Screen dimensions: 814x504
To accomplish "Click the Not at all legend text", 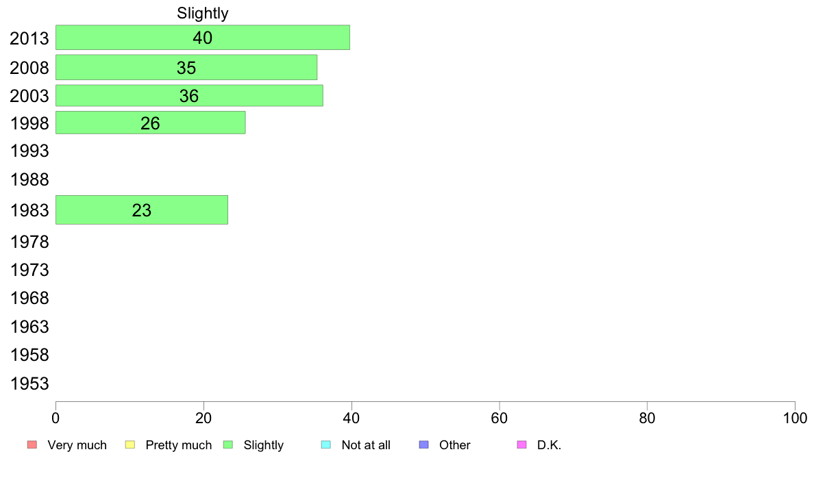I will [x=366, y=445].
